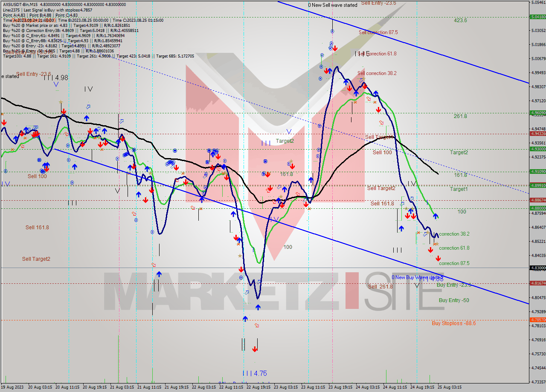This screenshot has width=546, height=392.
Task: Click the orange 4.78570 stoploss price tag
Action: 537,320
